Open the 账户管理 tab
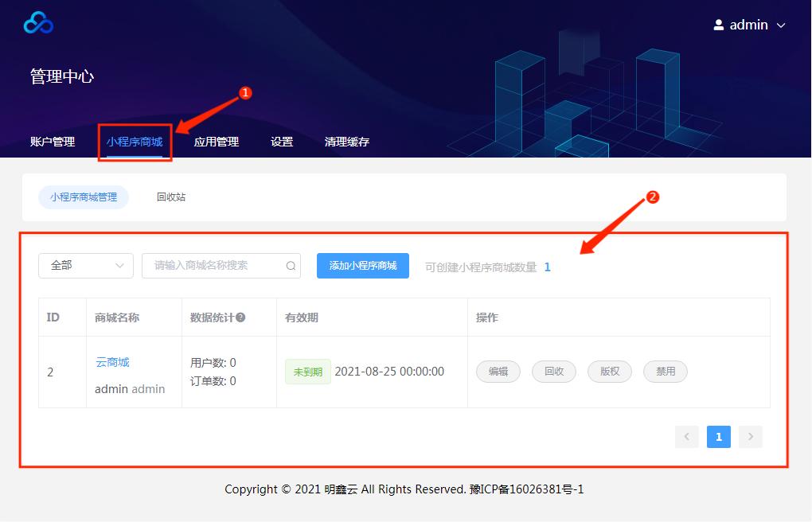The image size is (812, 522). tap(53, 142)
